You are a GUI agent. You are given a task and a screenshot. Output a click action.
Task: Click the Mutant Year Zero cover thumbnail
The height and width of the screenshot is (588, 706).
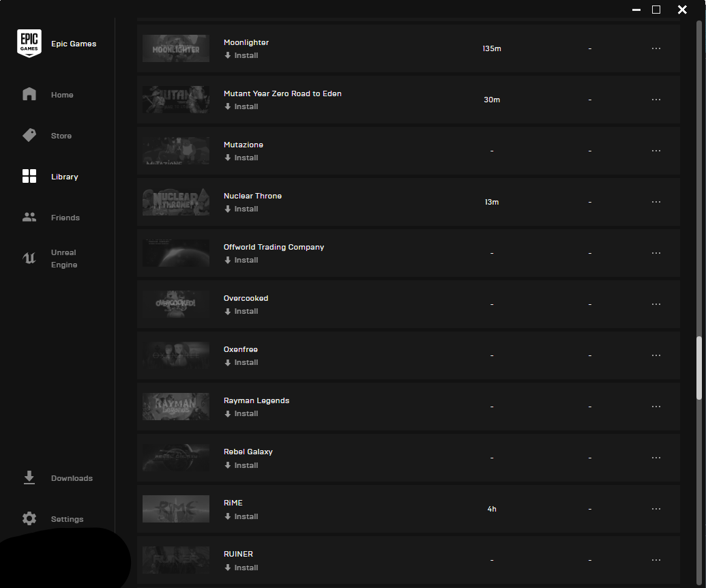[x=176, y=100]
